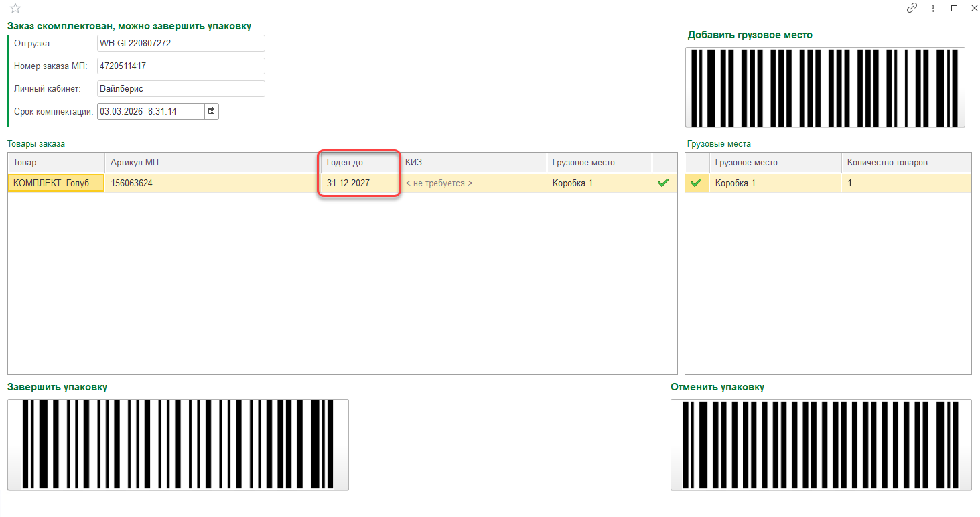Click the Добавить грузовое место barcode button

click(825, 87)
